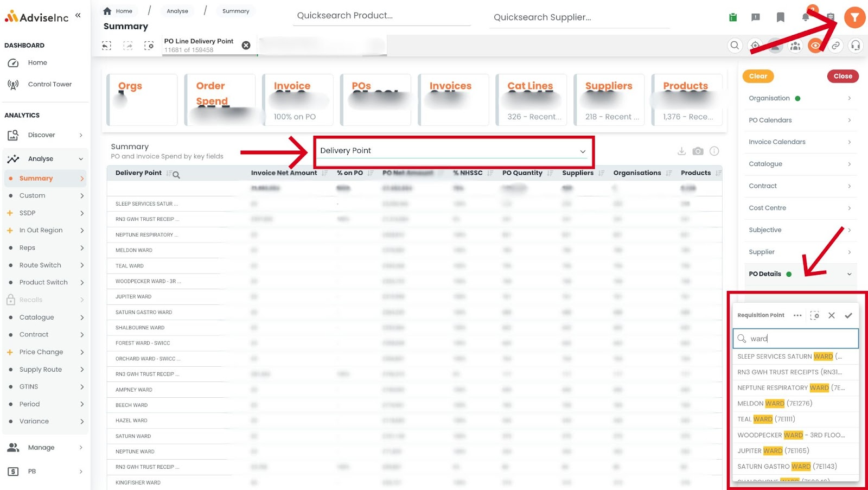Open Control Tower in sidebar
This screenshot has width=868, height=490.
coord(50,84)
